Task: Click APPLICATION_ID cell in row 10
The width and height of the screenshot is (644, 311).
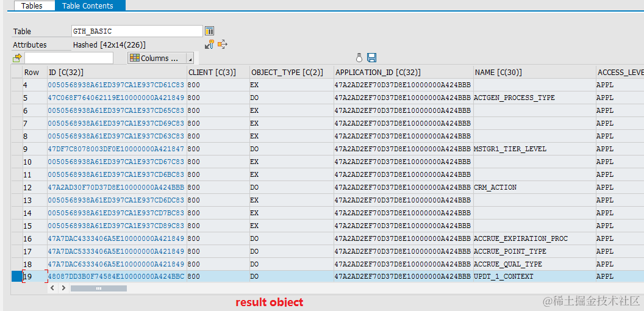Action: click(x=403, y=162)
